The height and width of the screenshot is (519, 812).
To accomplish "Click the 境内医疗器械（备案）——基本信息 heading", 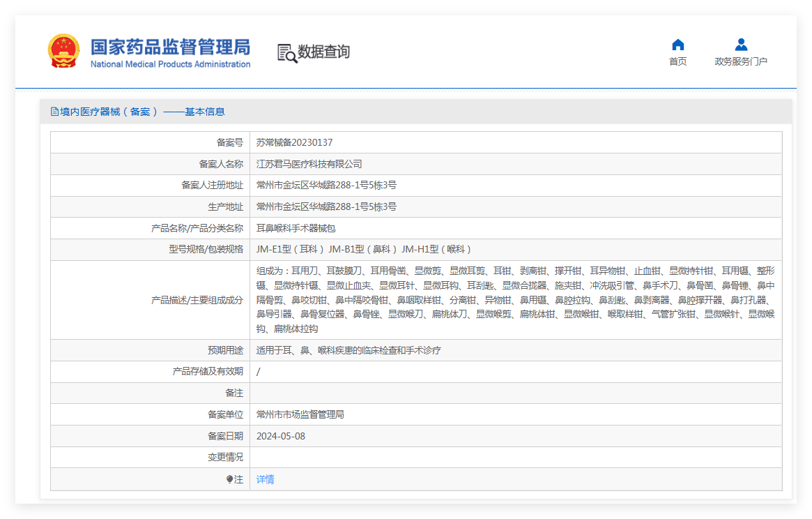I will 142,112.
